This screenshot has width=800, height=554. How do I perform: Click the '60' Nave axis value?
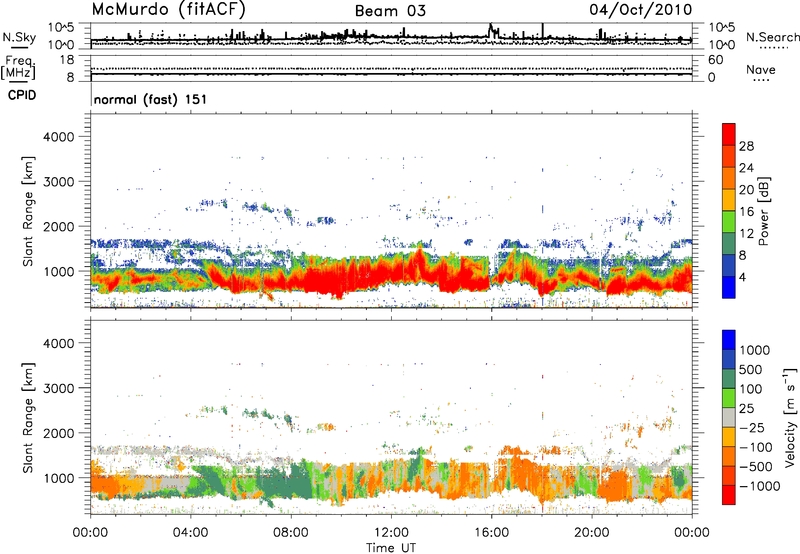(x=716, y=60)
